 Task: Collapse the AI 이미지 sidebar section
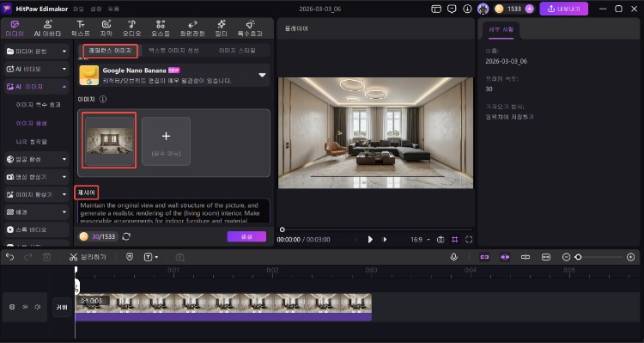click(x=37, y=87)
